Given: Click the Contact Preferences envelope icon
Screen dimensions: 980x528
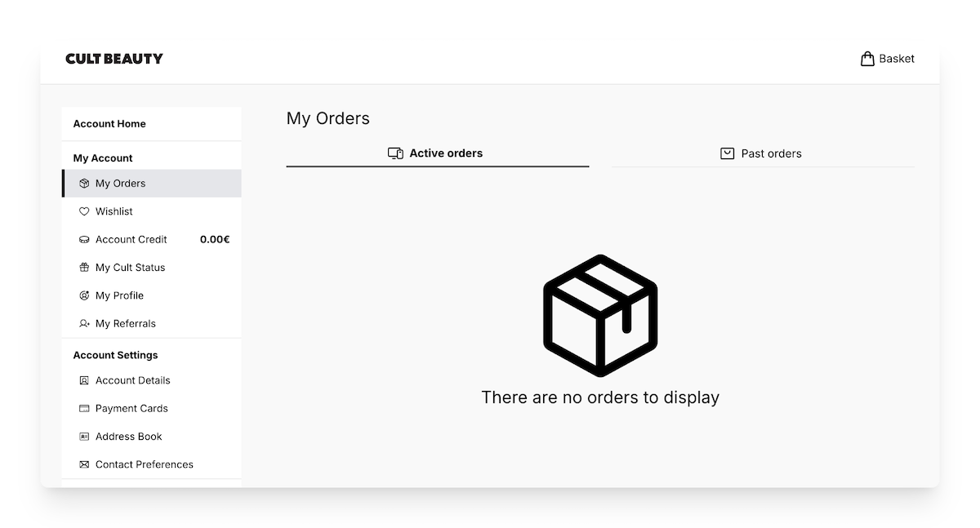Looking at the screenshot, I should 84,464.
